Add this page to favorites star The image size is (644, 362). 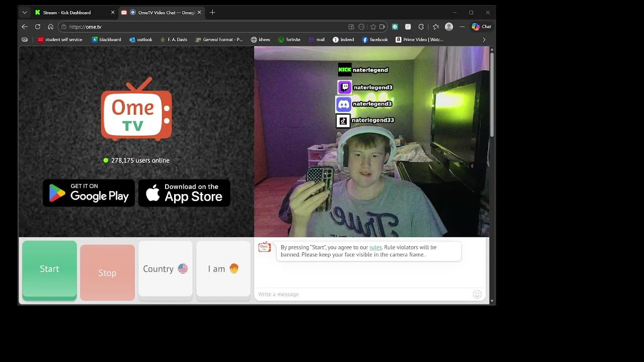373,27
